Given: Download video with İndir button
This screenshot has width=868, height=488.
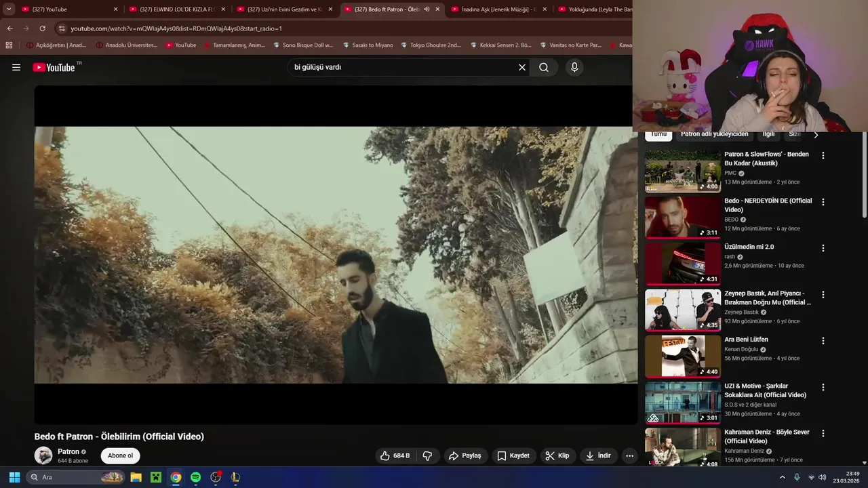Looking at the screenshot, I should pos(599,455).
